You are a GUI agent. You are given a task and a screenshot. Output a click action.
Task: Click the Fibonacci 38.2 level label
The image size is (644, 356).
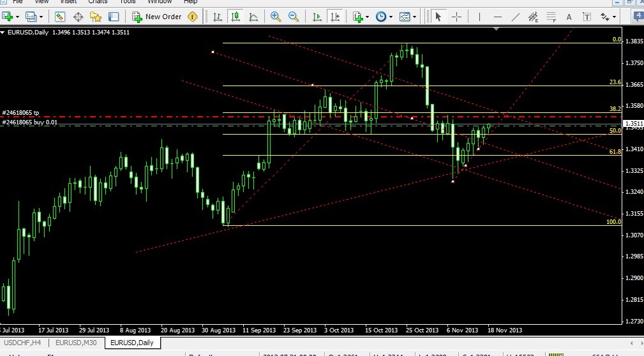(615, 109)
